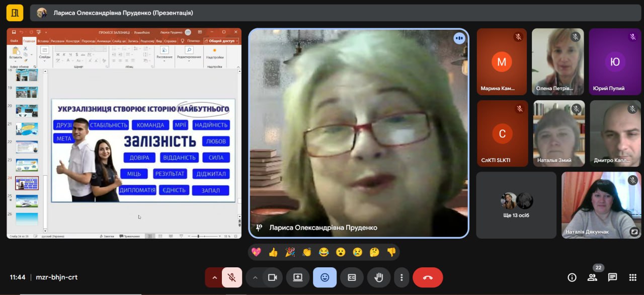Click the PowerPoint zoom slider

pos(200,236)
